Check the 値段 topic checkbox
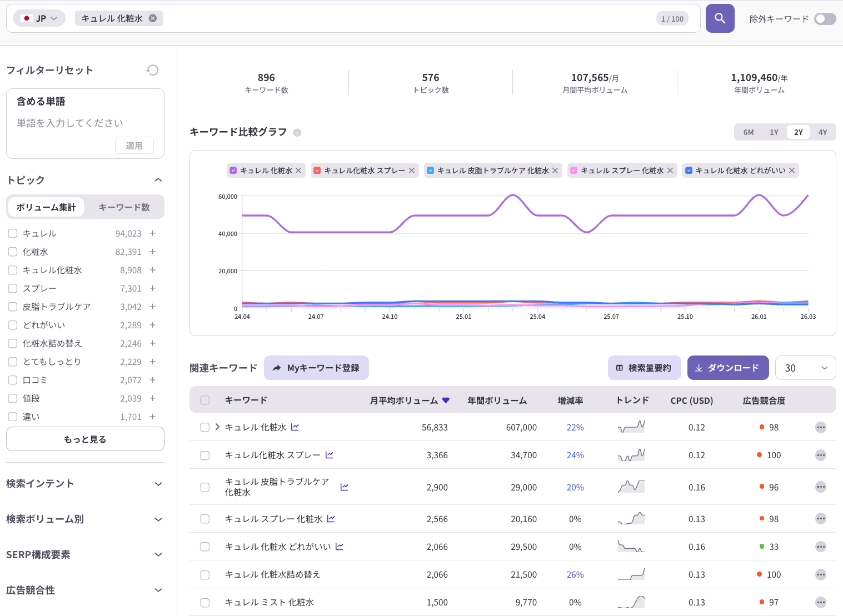The height and width of the screenshot is (616, 843). pos(13,398)
